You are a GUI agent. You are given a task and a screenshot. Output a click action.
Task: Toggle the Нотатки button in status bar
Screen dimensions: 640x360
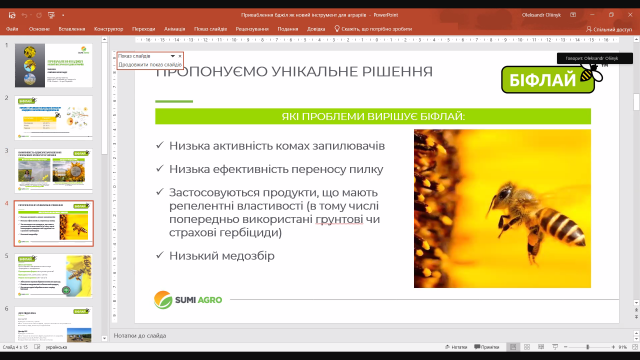click(456, 347)
